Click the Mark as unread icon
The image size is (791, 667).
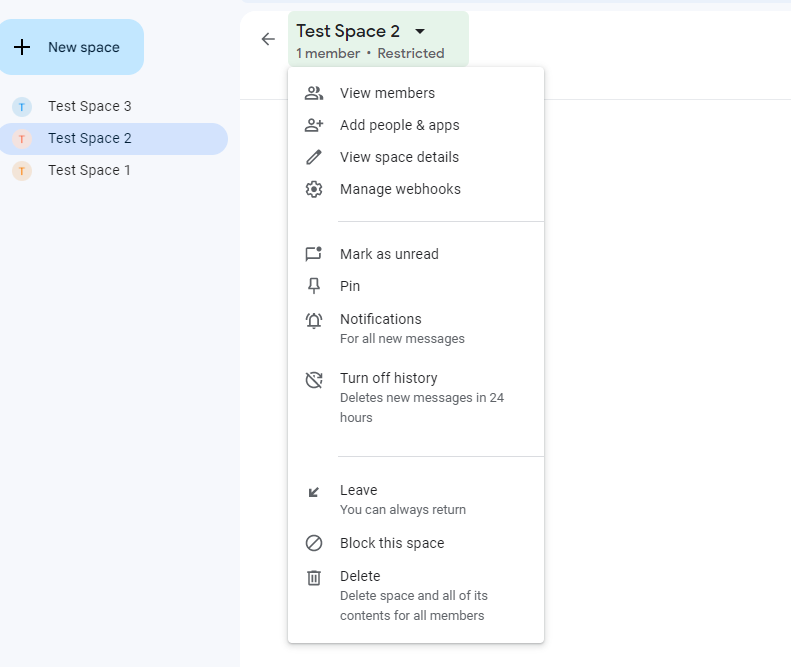[x=314, y=254]
